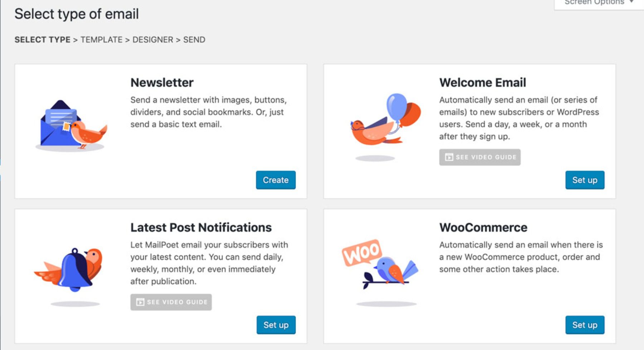This screenshot has width=644, height=350.
Task: Watch the Welcome Email video guide
Action: point(479,157)
